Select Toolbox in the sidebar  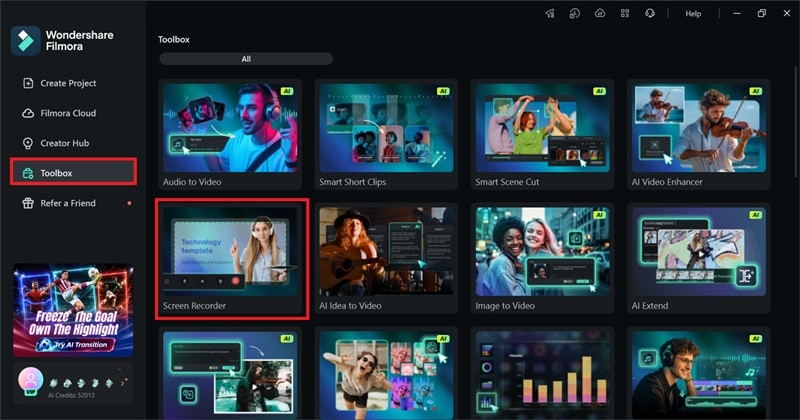pyautogui.click(x=73, y=172)
